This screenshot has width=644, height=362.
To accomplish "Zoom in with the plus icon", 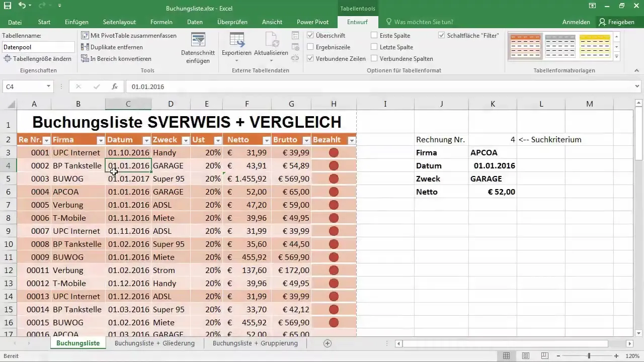I will click(x=617, y=356).
